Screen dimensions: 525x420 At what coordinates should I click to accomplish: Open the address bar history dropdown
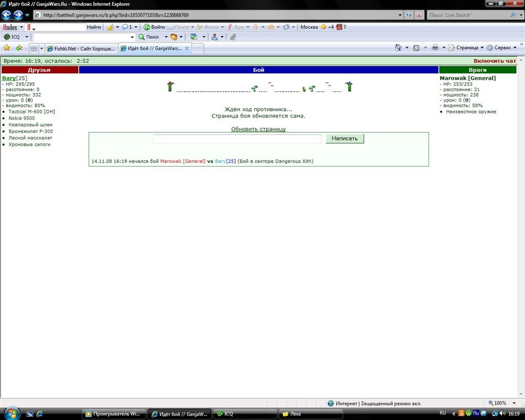coord(400,15)
